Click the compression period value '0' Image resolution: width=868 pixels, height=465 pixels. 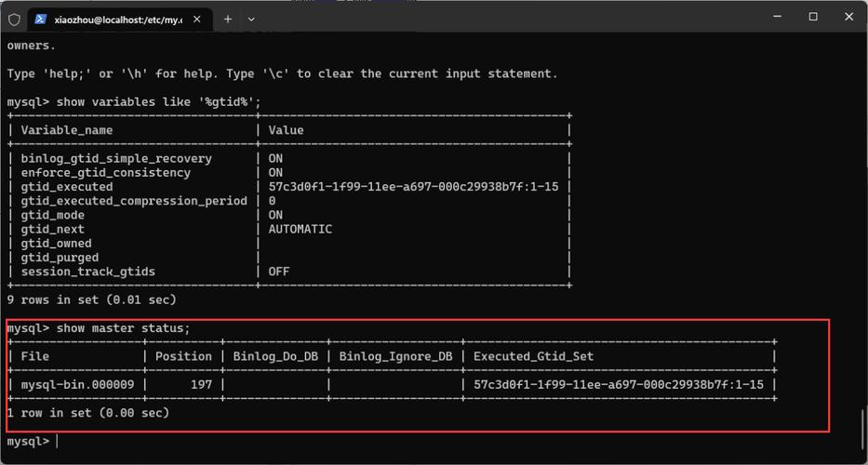(x=272, y=201)
